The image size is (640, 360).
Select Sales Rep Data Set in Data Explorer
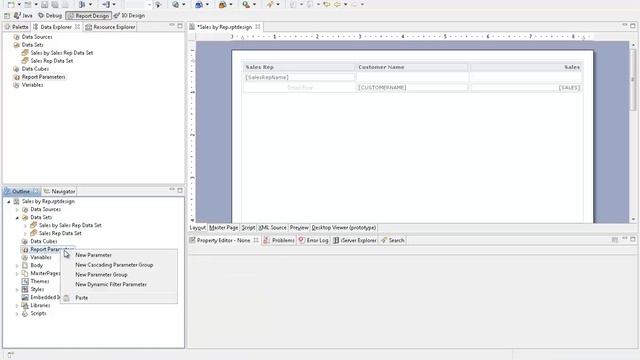(52, 61)
